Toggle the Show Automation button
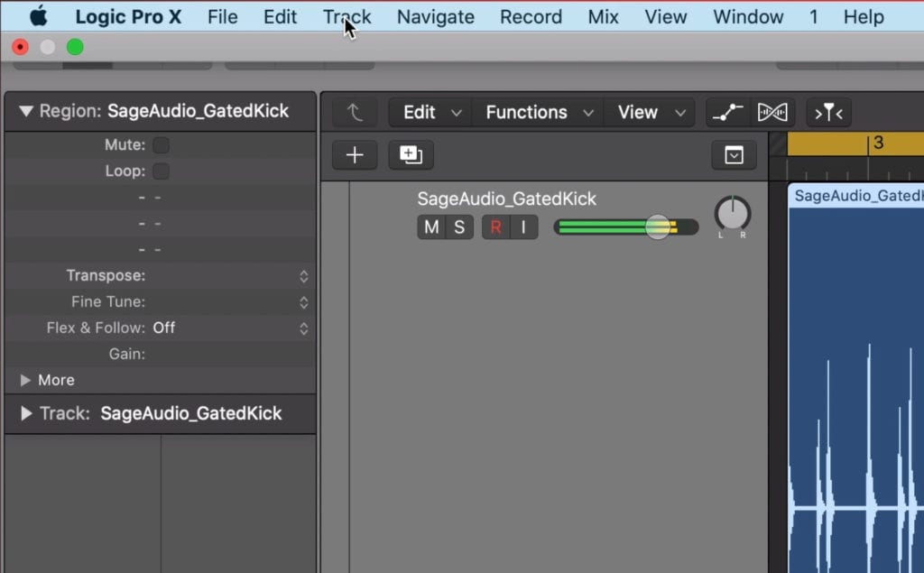 (x=728, y=112)
